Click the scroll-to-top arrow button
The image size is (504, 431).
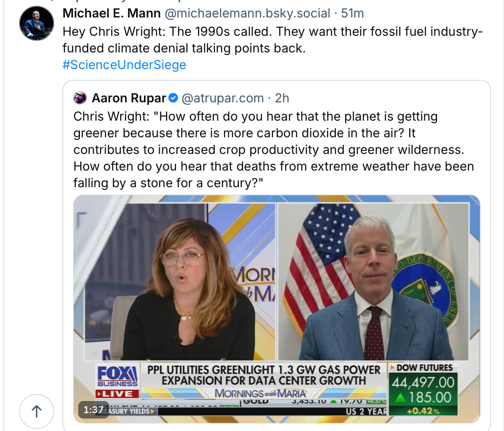click(x=37, y=411)
